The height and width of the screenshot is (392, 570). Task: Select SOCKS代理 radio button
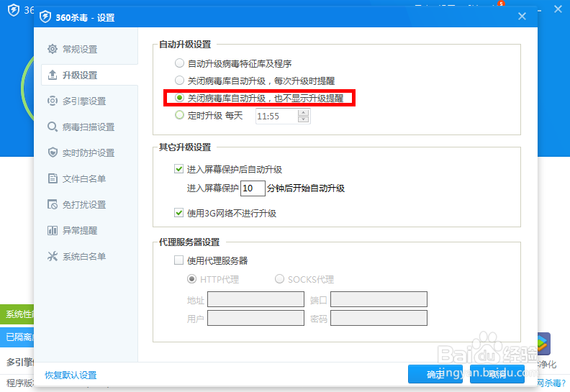click(279, 279)
